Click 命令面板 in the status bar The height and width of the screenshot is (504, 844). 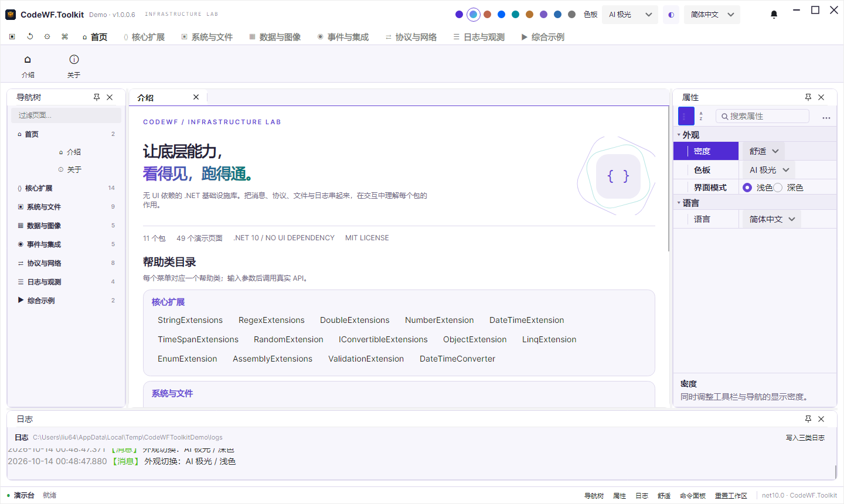(693, 496)
